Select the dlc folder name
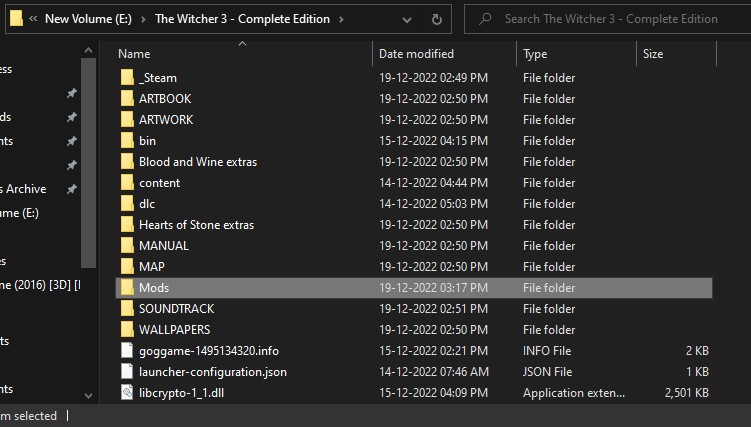Screen dimensions: 751x427 pos(147,204)
